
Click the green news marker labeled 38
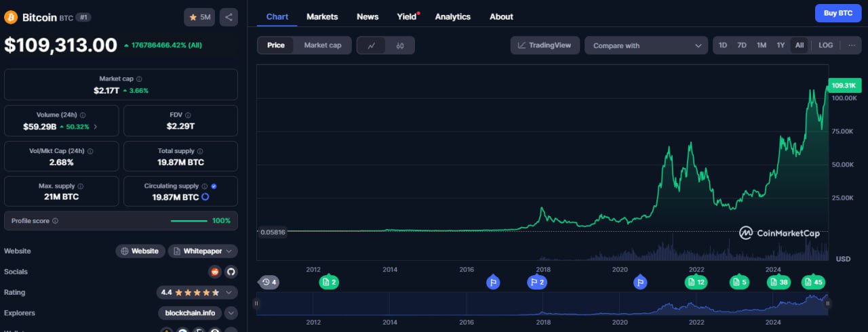(x=778, y=282)
